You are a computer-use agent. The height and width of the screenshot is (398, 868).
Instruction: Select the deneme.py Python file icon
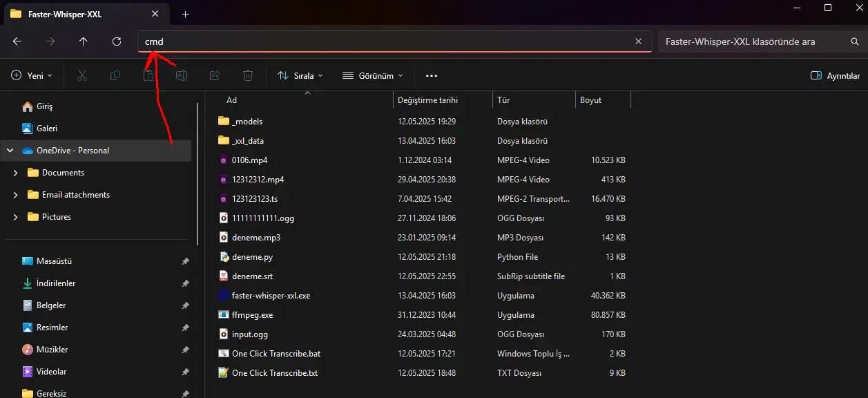click(223, 256)
